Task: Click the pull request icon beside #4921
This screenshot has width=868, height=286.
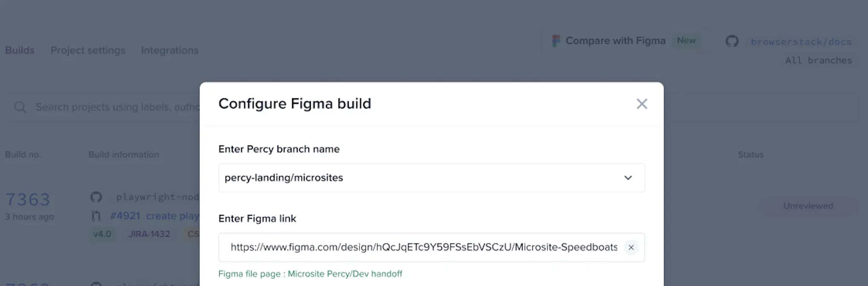Action: 96,216
